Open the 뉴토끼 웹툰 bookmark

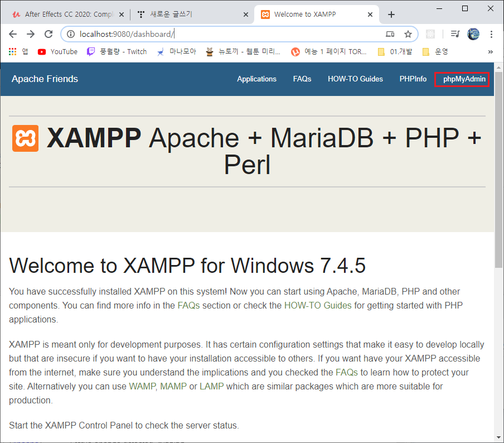tap(243, 52)
